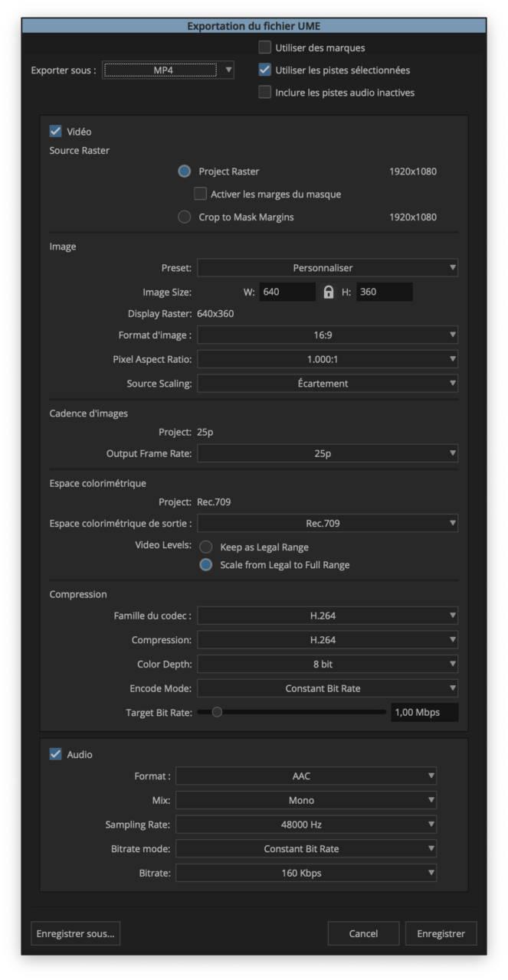The height and width of the screenshot is (980, 508).
Task: Click the Enregistrer sous... button
Action: pyautogui.click(x=75, y=933)
